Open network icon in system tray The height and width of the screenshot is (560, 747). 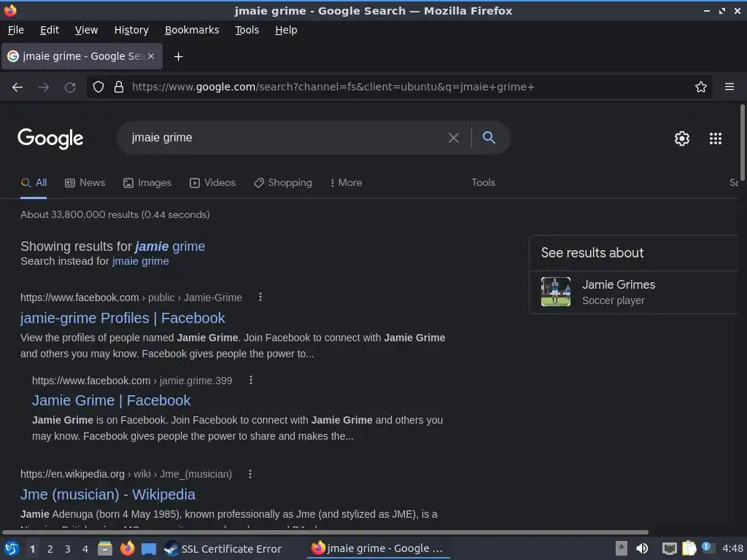coord(670,548)
